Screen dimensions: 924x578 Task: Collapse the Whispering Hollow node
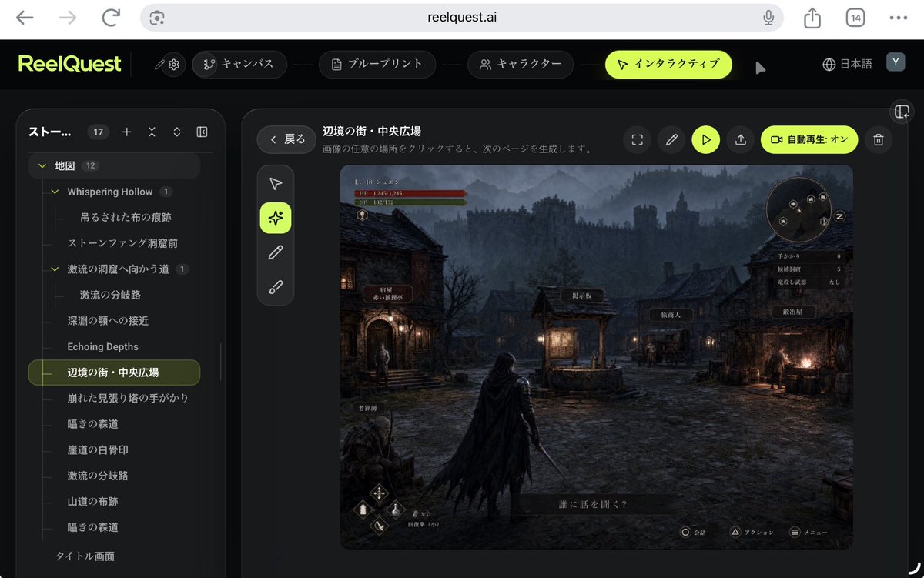pos(55,192)
